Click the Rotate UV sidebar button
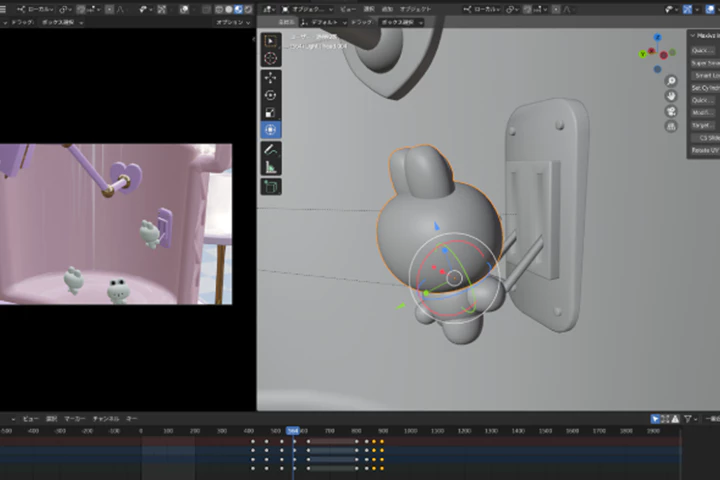The height and width of the screenshot is (480, 720). [x=705, y=150]
